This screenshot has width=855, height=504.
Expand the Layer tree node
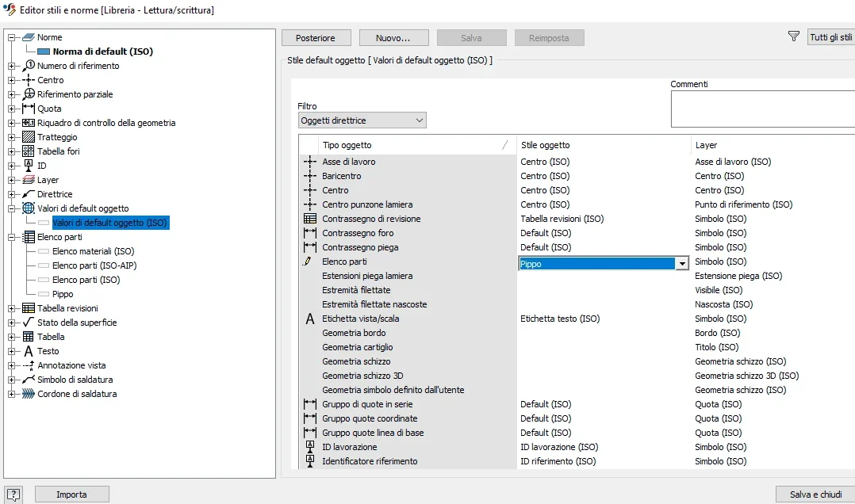pos(11,181)
